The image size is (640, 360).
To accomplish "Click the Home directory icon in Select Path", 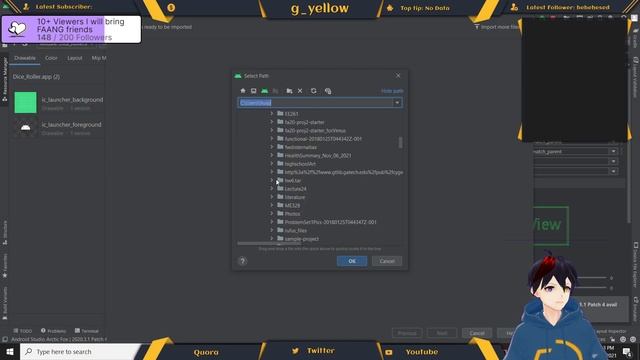I will [243, 91].
